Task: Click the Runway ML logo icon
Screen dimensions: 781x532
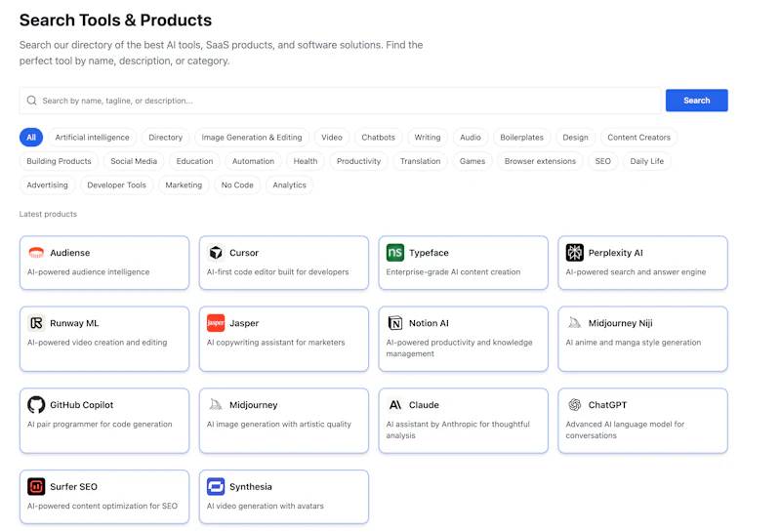Action: (x=36, y=323)
